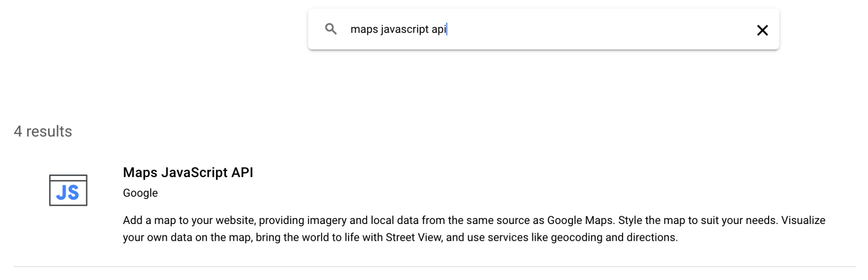Click the JavaScript window-style icon
This screenshot has width=868, height=280.
(x=68, y=191)
